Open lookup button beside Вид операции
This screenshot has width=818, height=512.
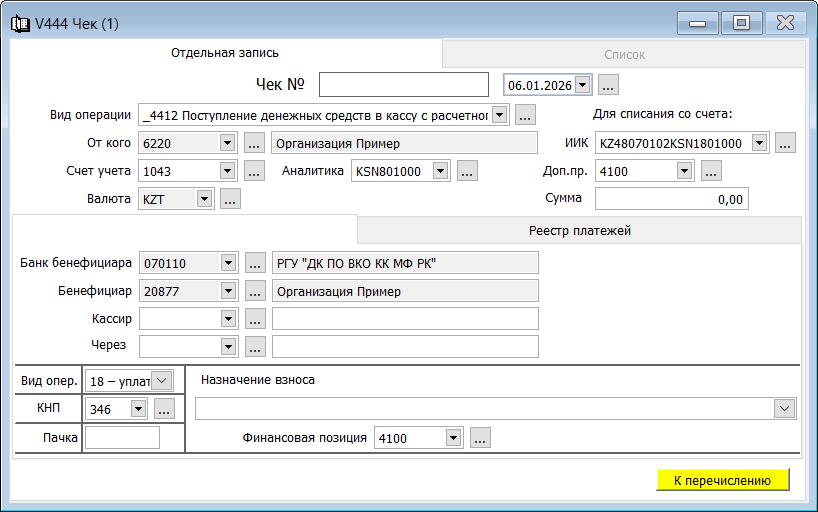pyautogui.click(x=526, y=114)
